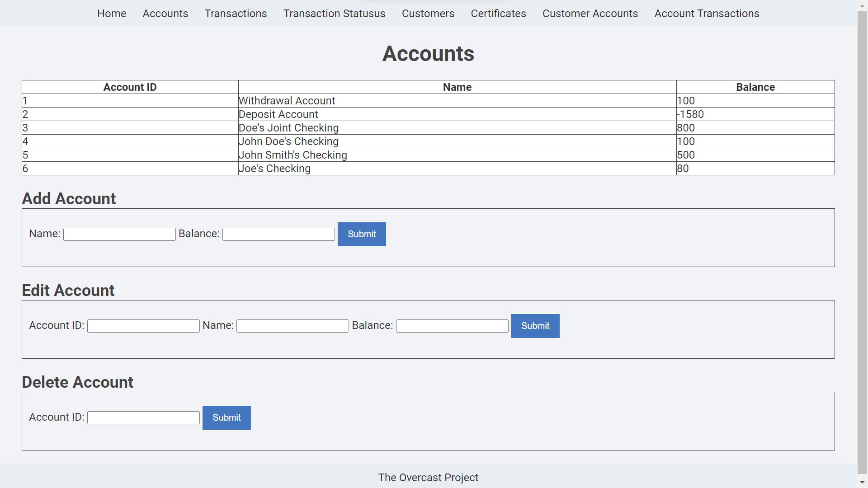
Task: Click Add Account Balance field
Action: coord(278,234)
